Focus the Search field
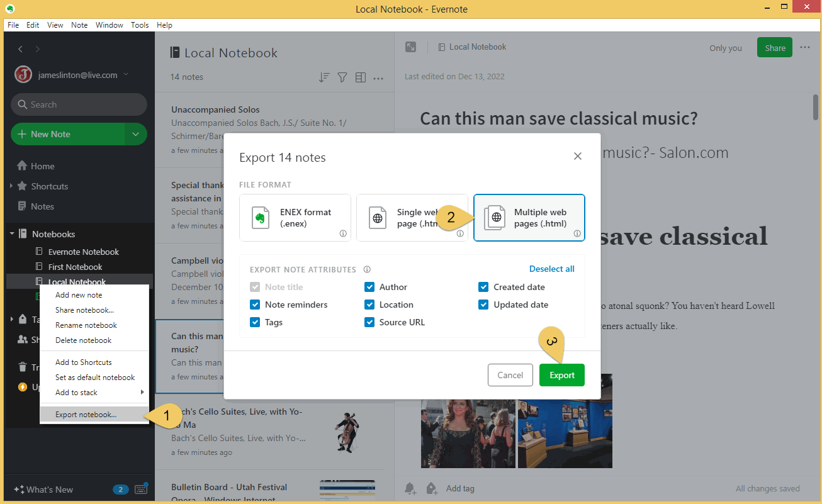This screenshot has width=822, height=504. 79,104
